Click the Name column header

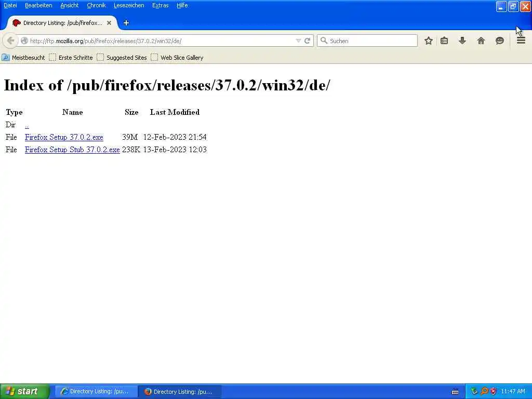(73, 112)
